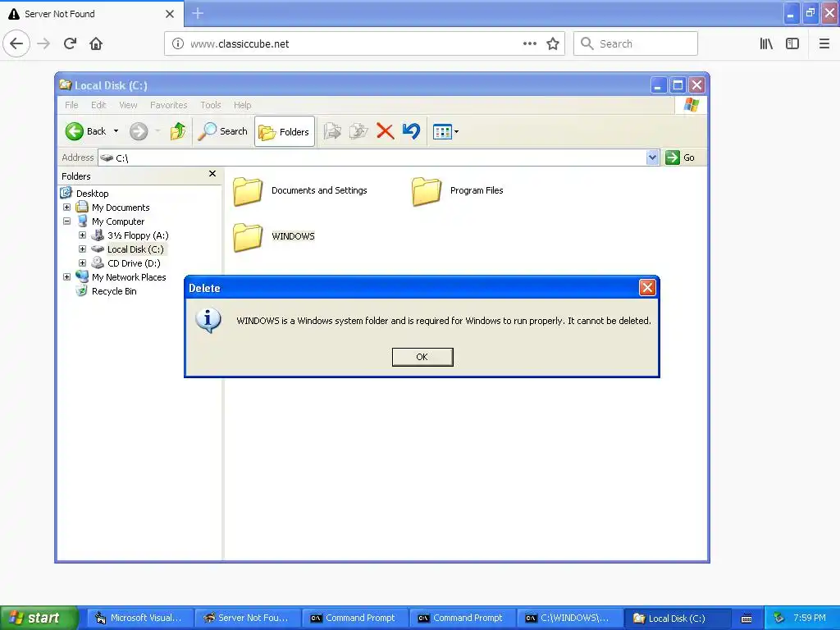Go to the browser home page
Viewport: 840px width, 630px height.
tap(96, 43)
